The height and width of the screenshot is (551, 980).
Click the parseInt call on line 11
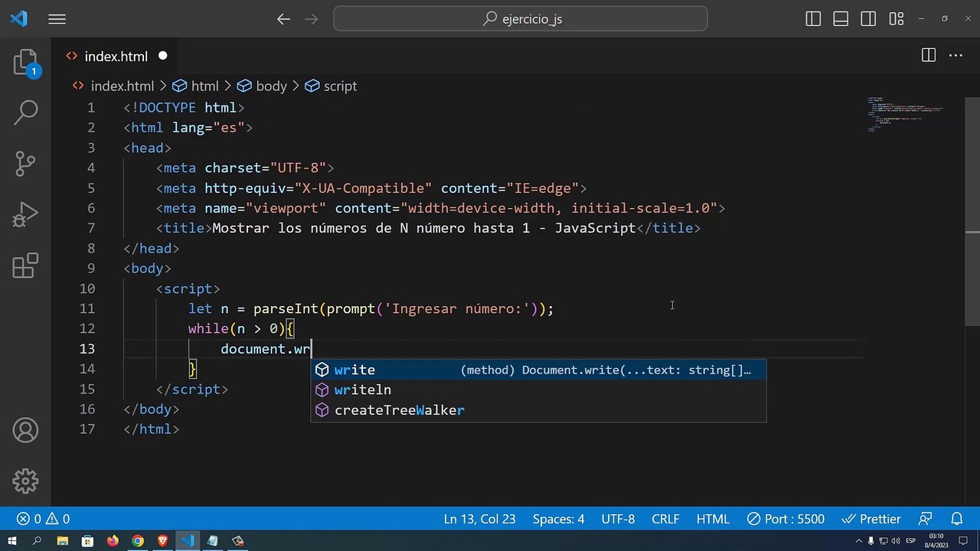coord(286,308)
